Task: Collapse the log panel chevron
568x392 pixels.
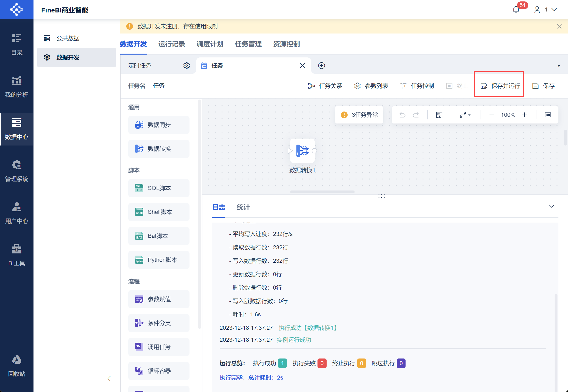Action: [551, 206]
